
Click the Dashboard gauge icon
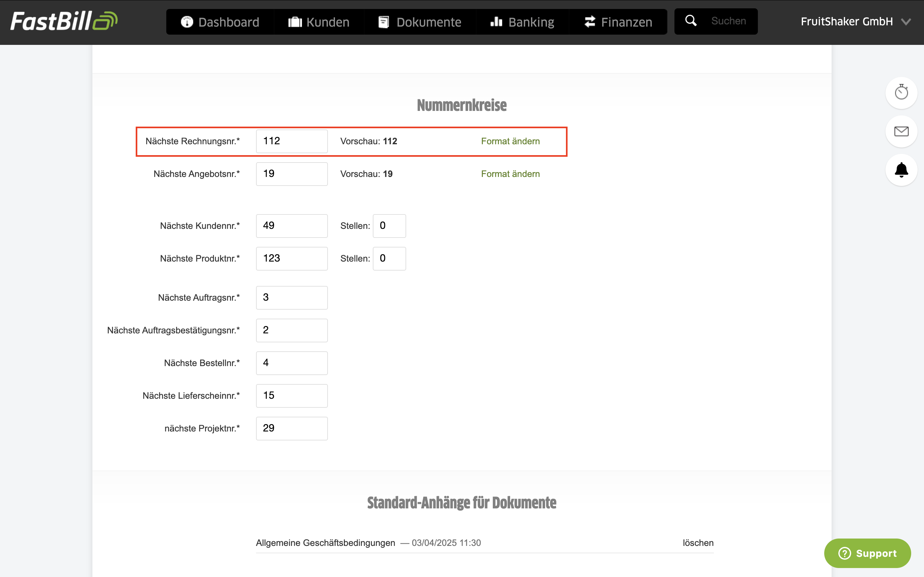pos(187,22)
